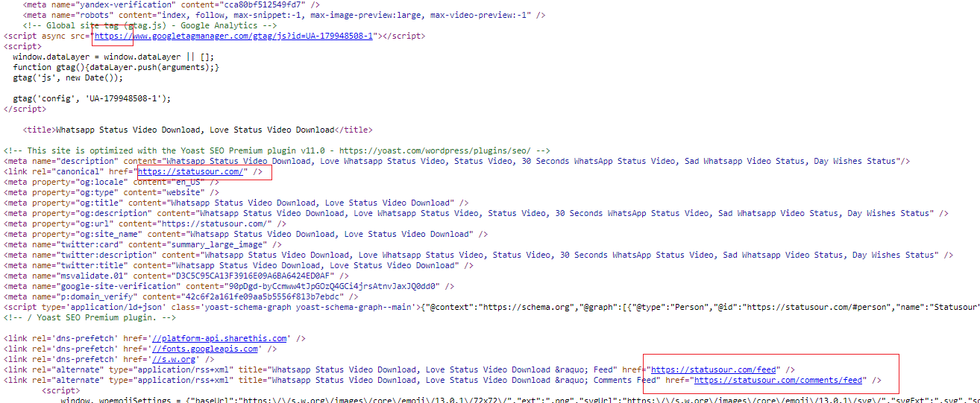Click the og:url meta tag line

[145, 223]
